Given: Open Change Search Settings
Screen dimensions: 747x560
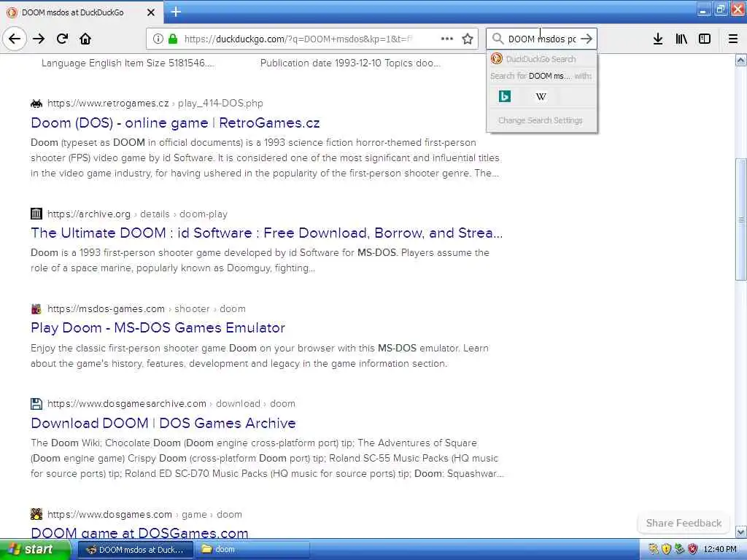Looking at the screenshot, I should coord(541,120).
